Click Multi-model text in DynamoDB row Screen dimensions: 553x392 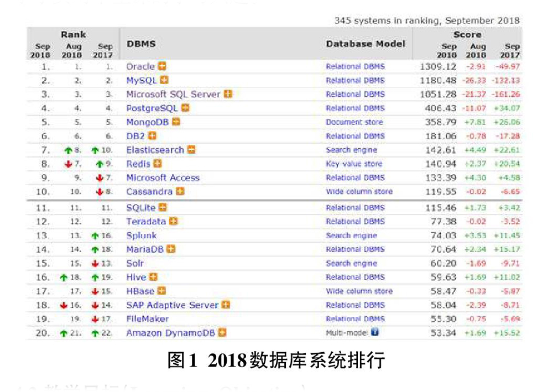pyautogui.click(x=347, y=333)
